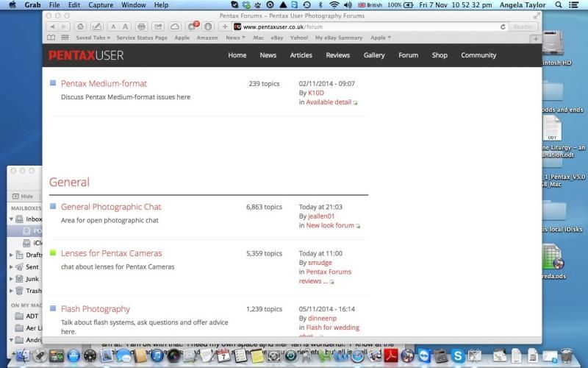Image resolution: width=588 pixels, height=368 pixels.
Task: Show Top Sites with the grid icon
Action: (x=65, y=38)
